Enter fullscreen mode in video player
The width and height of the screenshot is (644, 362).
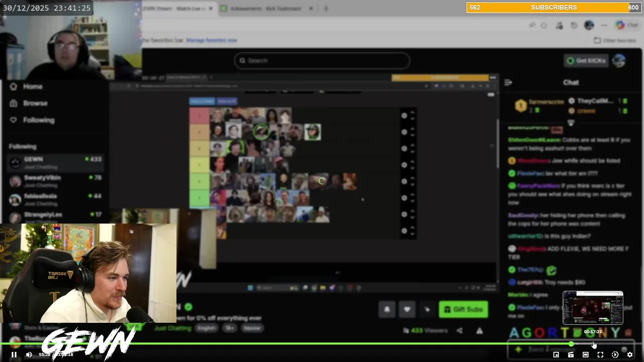(x=600, y=354)
